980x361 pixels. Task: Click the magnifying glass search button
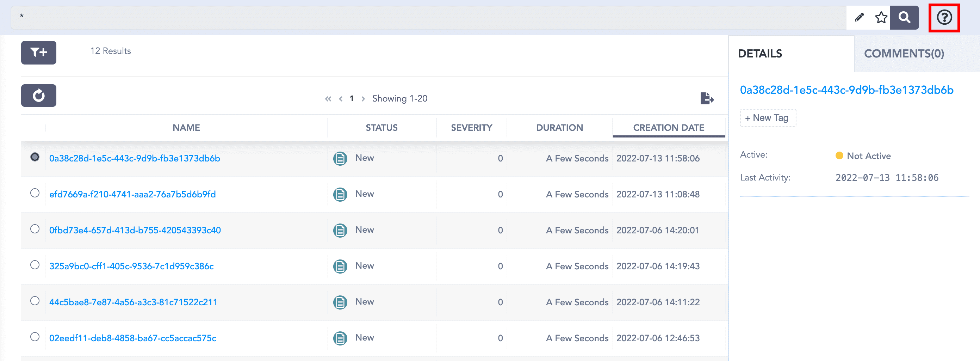904,18
